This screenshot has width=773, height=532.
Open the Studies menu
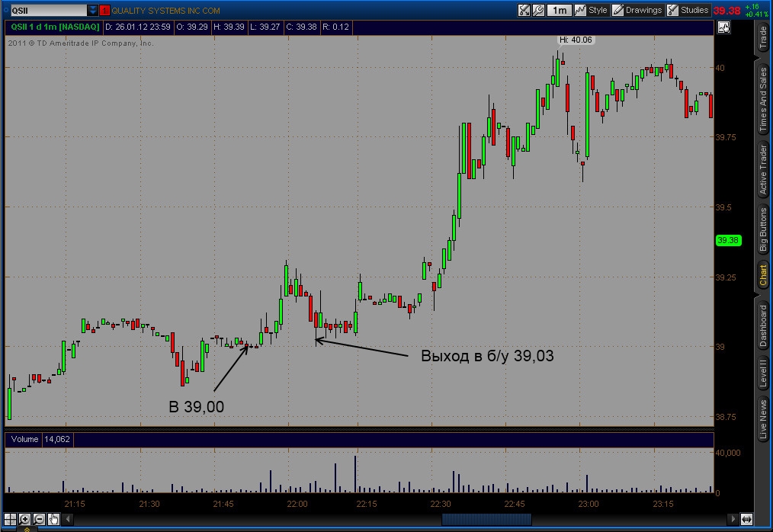688,10
